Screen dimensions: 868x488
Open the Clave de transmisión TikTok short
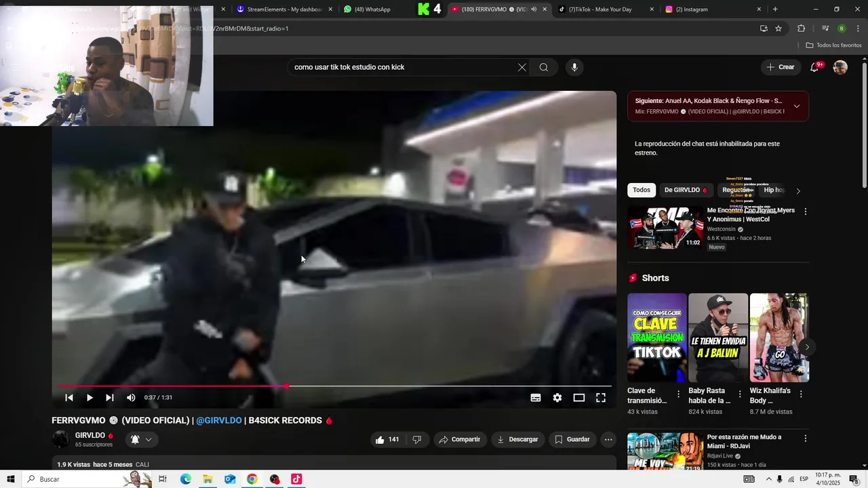click(657, 338)
